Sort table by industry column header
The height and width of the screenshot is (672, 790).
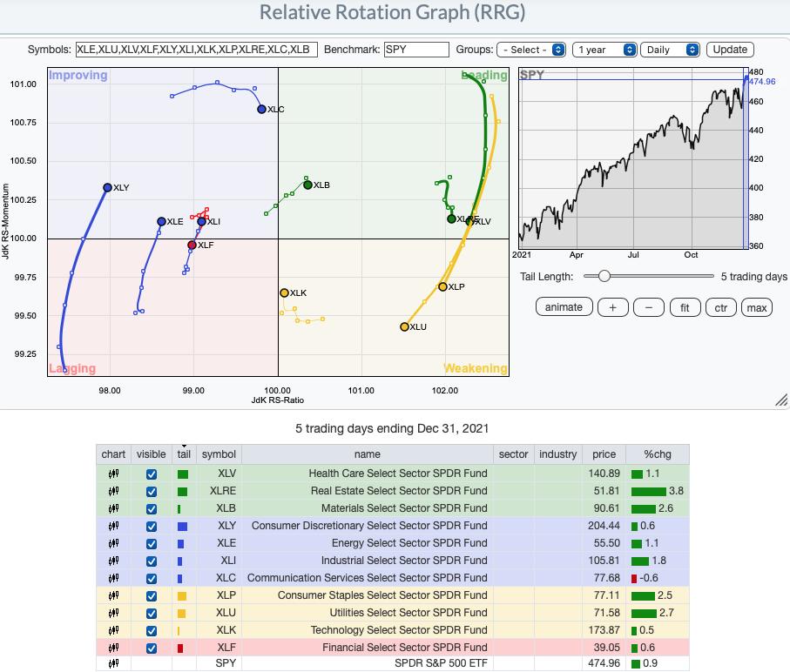(x=557, y=454)
